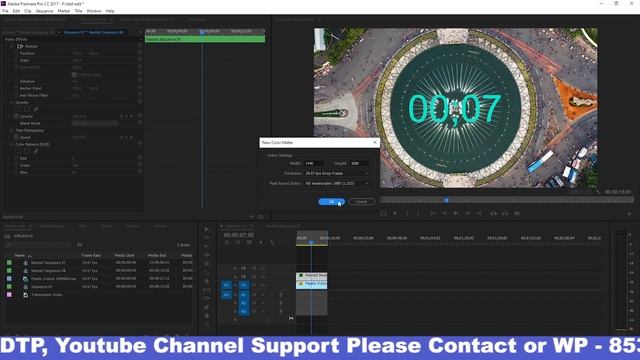
Task: Go to Out point in Program Monitor
Action: tap(479, 213)
